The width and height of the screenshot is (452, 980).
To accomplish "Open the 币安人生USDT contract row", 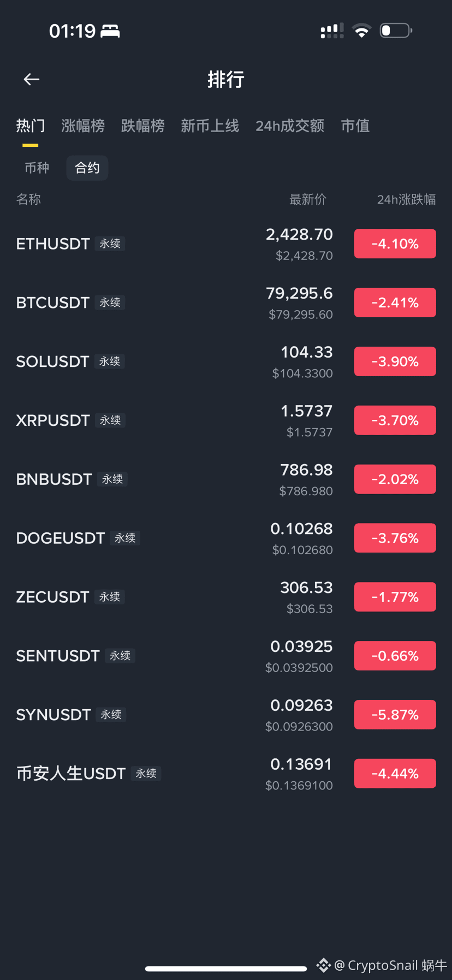I will (226, 774).
